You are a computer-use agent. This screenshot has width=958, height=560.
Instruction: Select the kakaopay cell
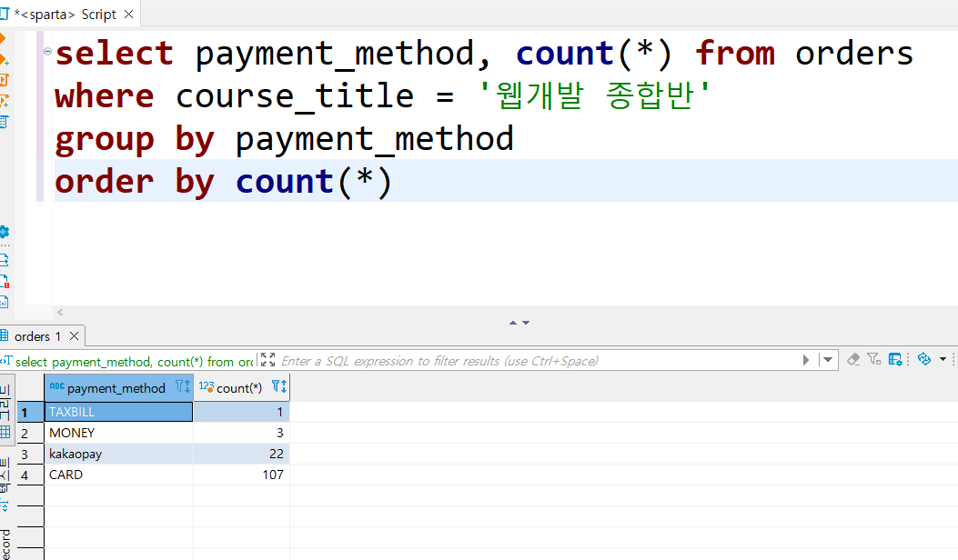[x=118, y=454]
